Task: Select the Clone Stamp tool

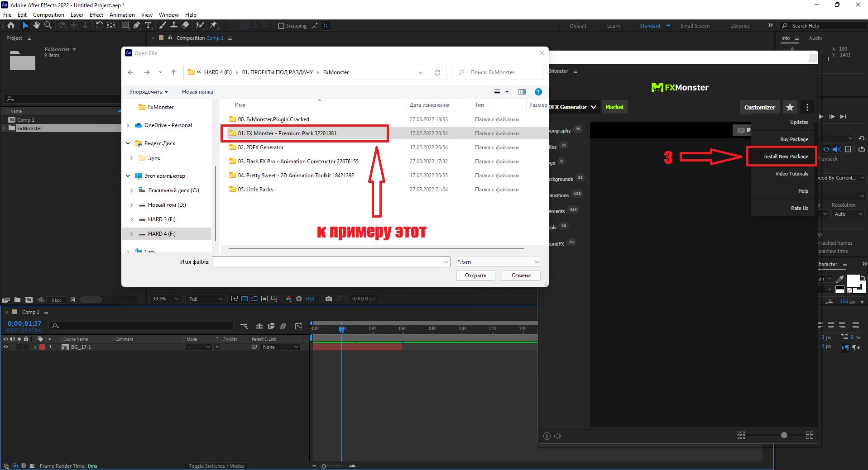Action: pos(173,25)
